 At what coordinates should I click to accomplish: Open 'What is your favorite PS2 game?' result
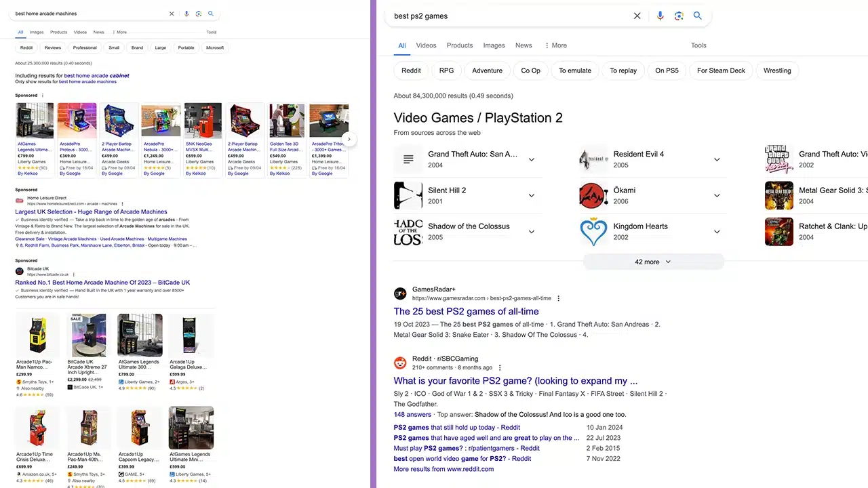point(515,381)
